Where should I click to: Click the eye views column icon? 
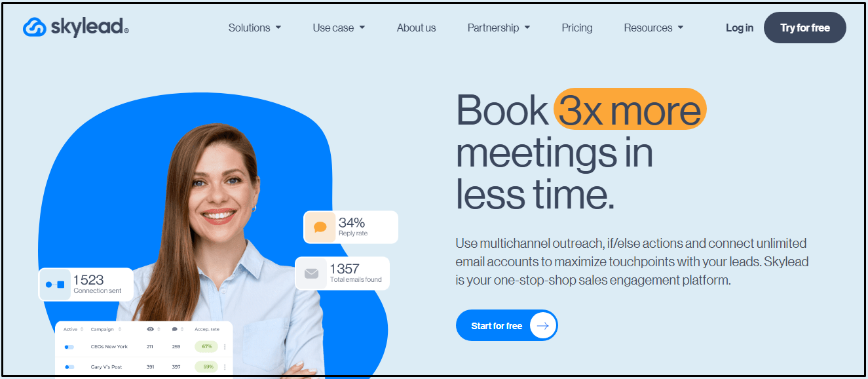click(x=151, y=329)
